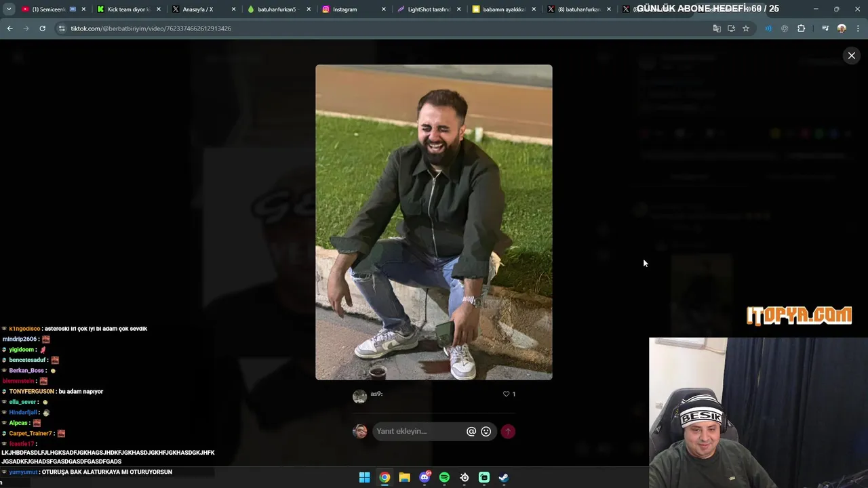Close the 'babamın ayakkal' tab

pyautogui.click(x=534, y=9)
